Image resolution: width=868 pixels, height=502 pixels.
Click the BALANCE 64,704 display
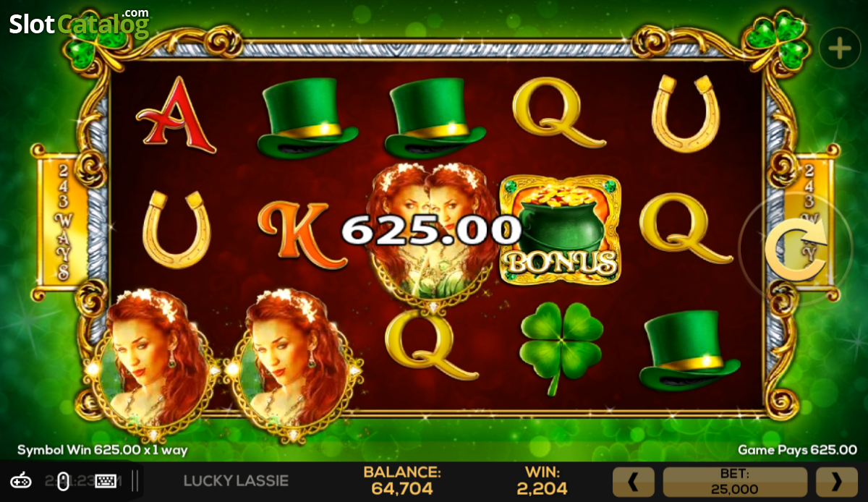[x=402, y=480]
